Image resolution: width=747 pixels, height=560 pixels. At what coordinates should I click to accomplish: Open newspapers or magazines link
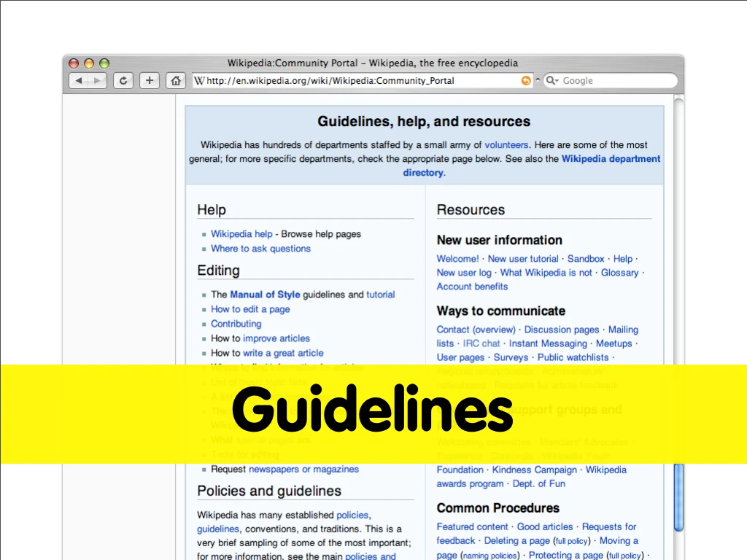[303, 469]
